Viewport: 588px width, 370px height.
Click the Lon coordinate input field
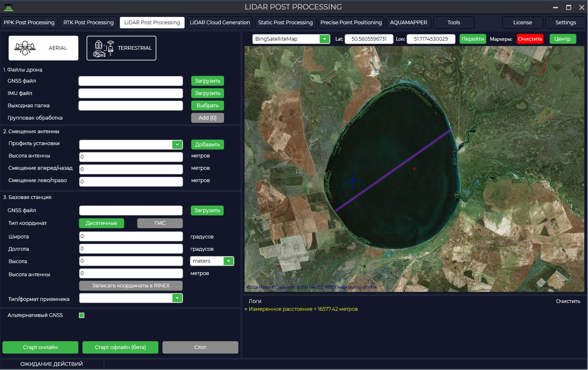431,39
